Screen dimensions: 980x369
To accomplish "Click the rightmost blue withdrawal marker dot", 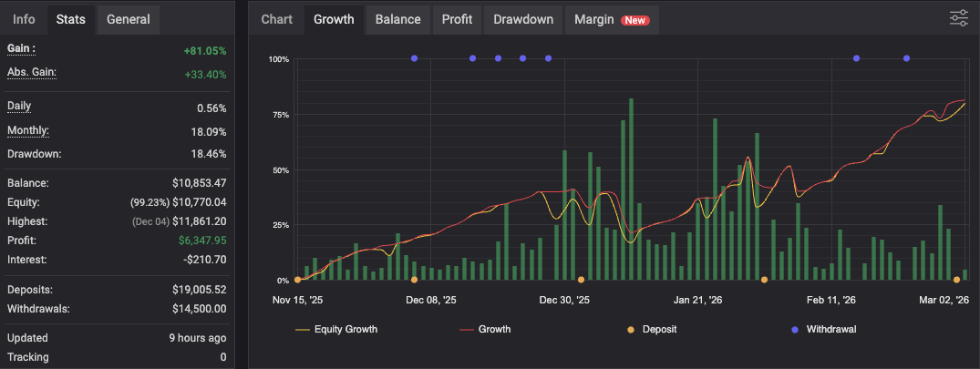I will tap(906, 58).
